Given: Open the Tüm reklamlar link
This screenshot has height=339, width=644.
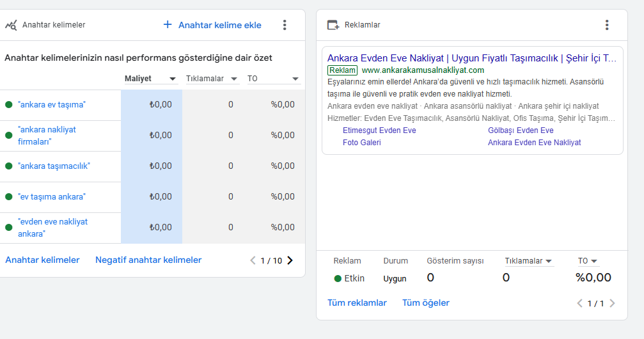Looking at the screenshot, I should point(357,303).
